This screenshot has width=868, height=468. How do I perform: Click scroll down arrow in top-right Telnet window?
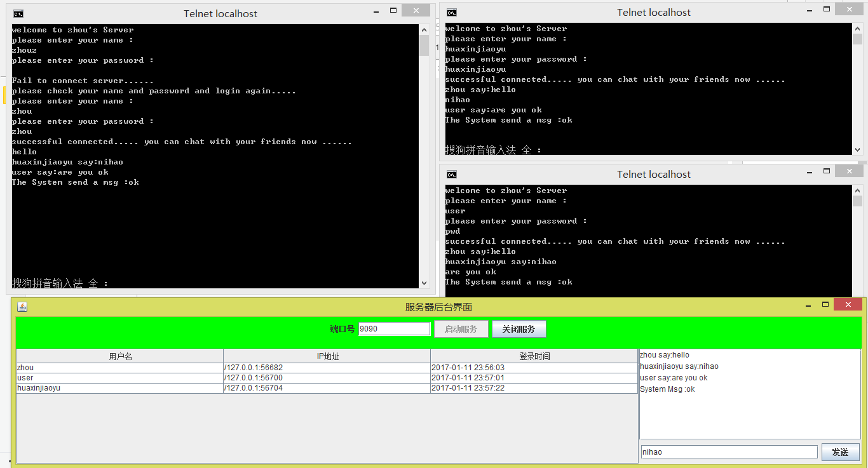[x=857, y=150]
